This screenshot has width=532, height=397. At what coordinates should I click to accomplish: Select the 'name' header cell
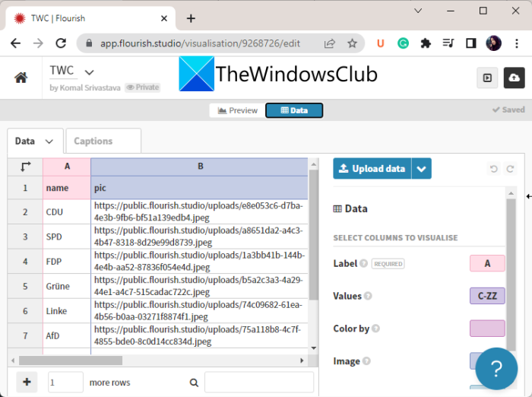67,188
